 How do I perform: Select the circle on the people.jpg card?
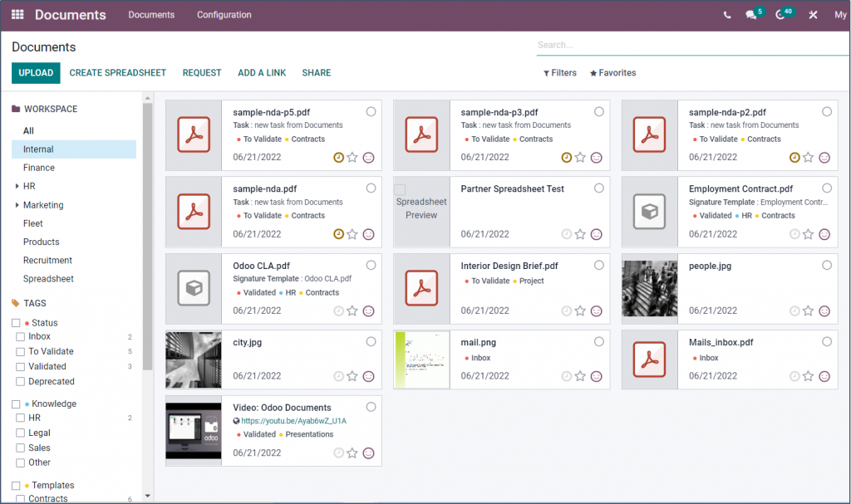coord(826,266)
